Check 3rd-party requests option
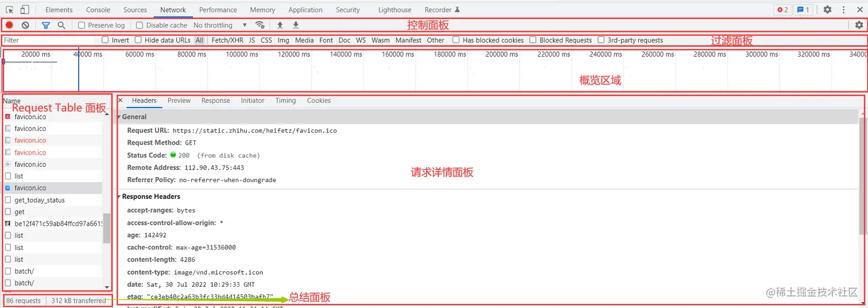 (601, 40)
